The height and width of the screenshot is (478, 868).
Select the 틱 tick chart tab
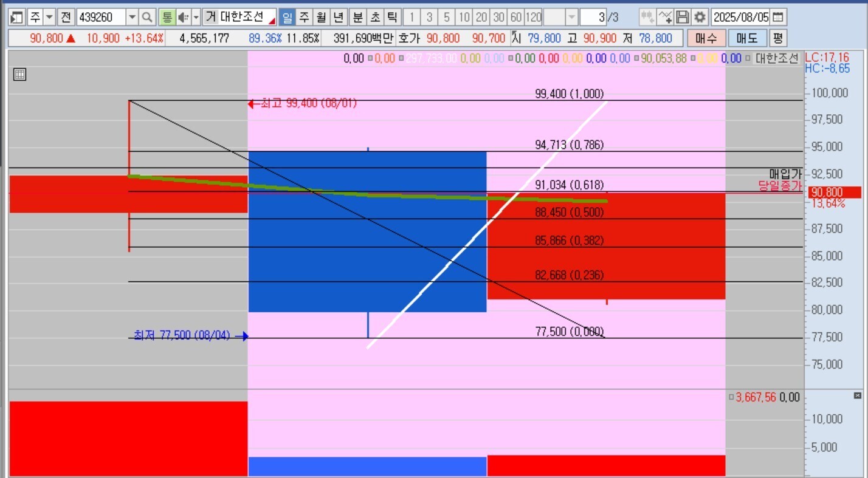(x=393, y=17)
